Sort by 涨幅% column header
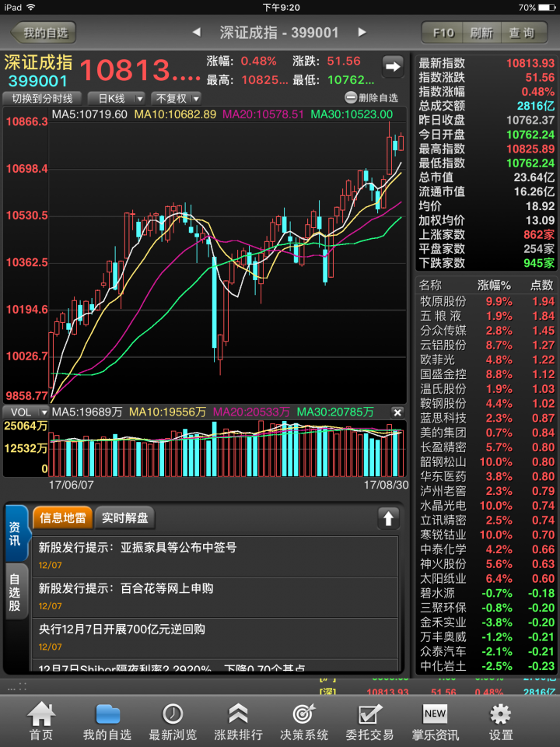 [x=495, y=286]
